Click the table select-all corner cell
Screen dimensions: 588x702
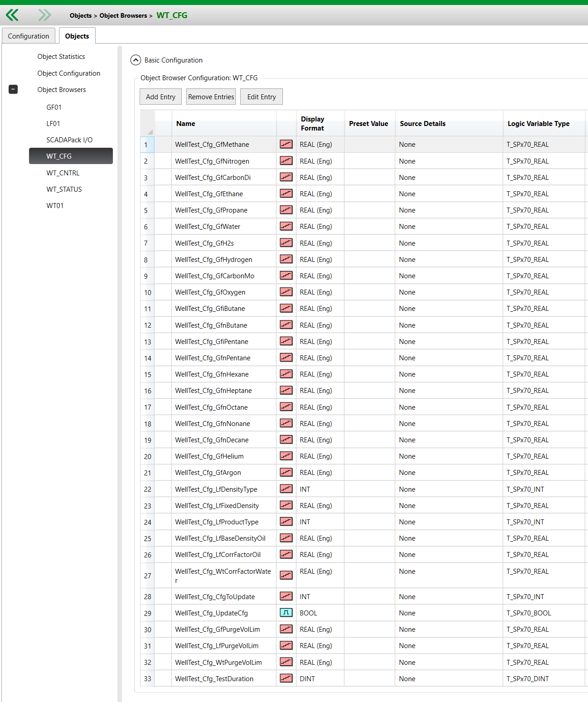147,124
